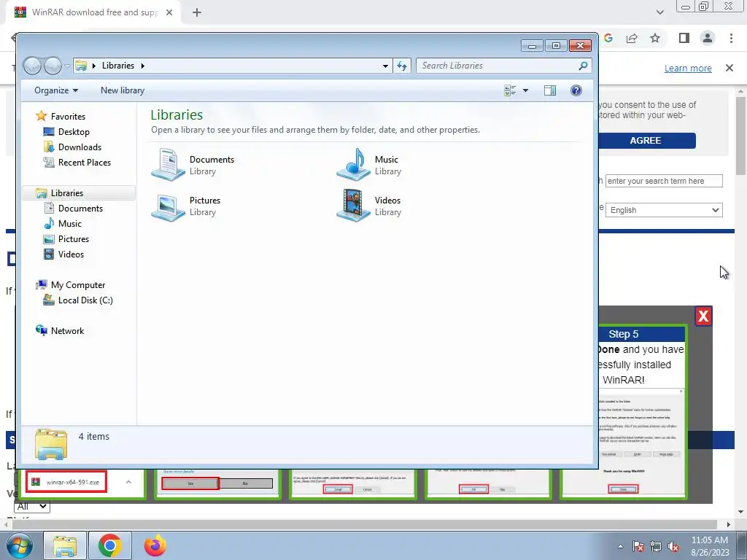Click the share page icon in Chrome
The height and width of the screenshot is (560, 747).
tap(632, 38)
